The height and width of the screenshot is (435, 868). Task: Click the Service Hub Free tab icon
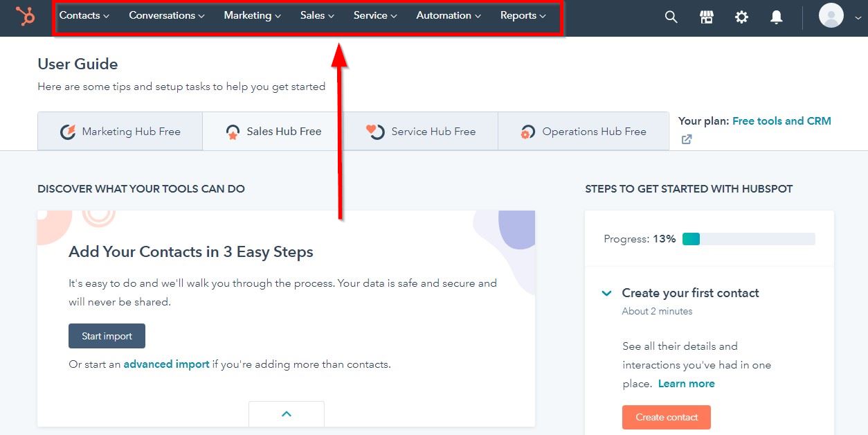tap(375, 132)
